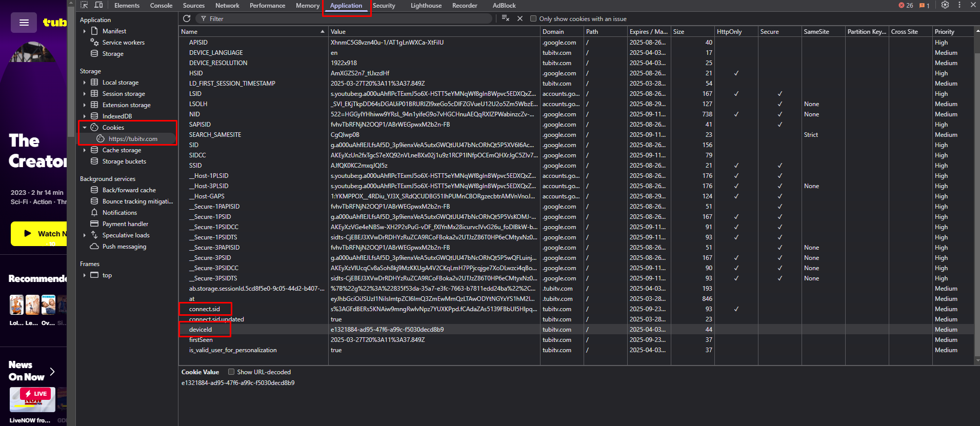
Task: Sort by the Domain column header
Action: pos(562,31)
